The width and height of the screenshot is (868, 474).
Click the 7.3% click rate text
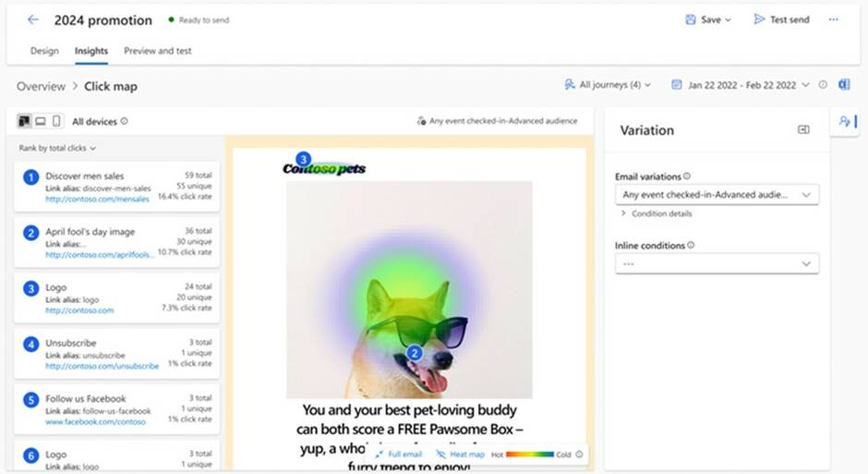click(187, 308)
